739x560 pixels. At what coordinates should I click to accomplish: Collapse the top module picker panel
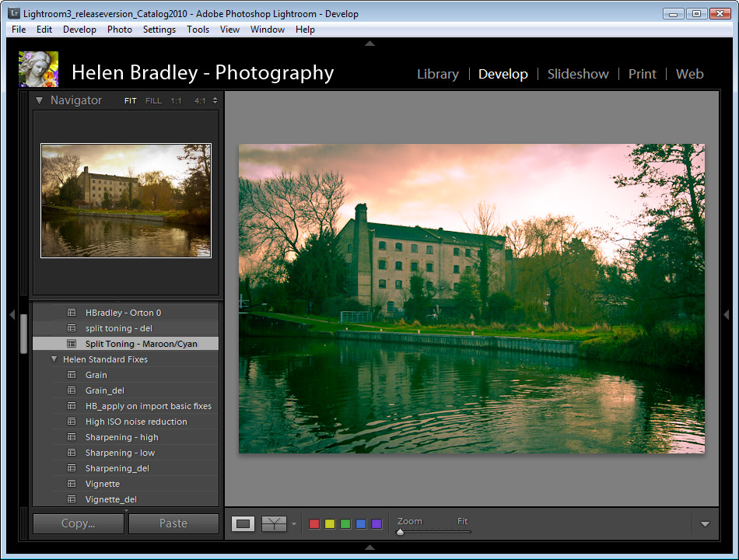(x=369, y=44)
